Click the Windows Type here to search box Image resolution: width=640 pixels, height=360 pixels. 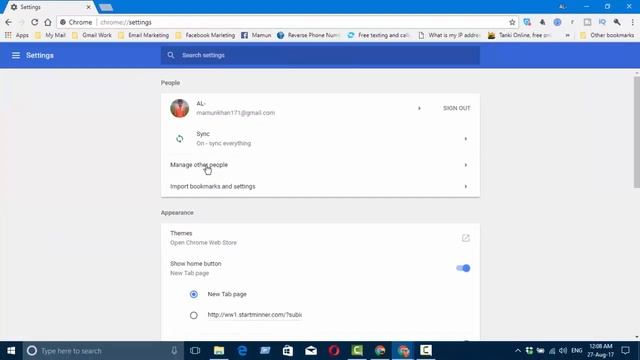coord(102,351)
